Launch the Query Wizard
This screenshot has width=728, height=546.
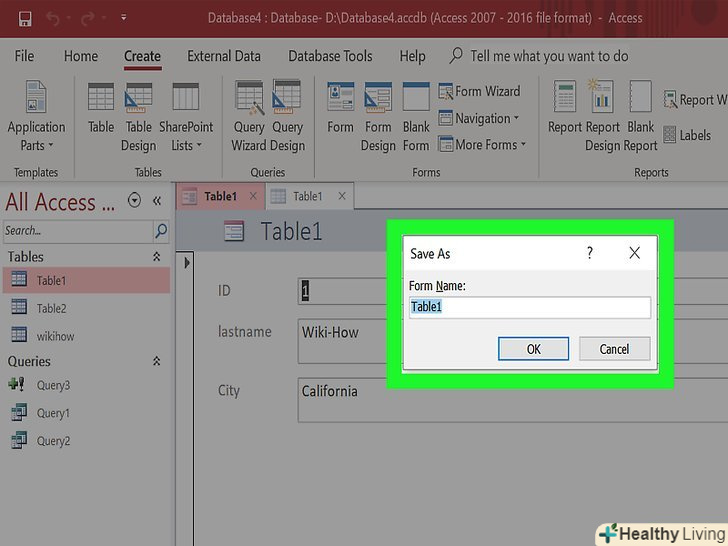click(249, 116)
